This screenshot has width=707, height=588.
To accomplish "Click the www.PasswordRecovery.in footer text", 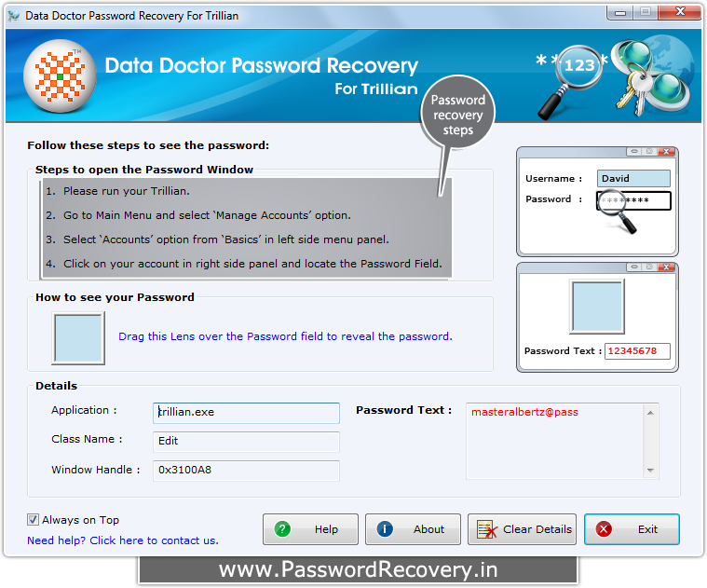I will pos(358,570).
